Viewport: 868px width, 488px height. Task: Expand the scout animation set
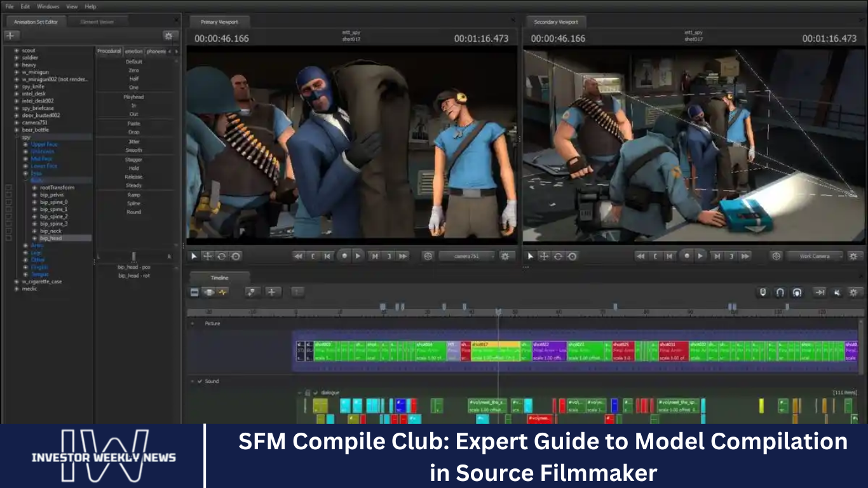pos(17,50)
